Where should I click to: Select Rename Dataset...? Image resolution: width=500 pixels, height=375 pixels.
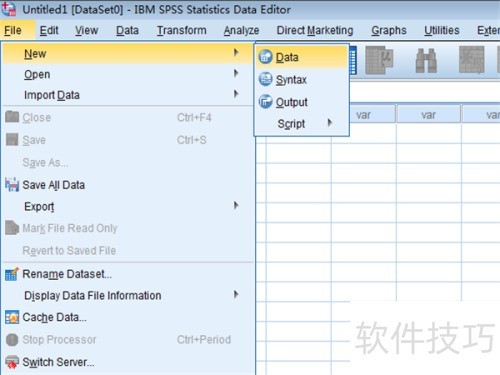(128, 274)
